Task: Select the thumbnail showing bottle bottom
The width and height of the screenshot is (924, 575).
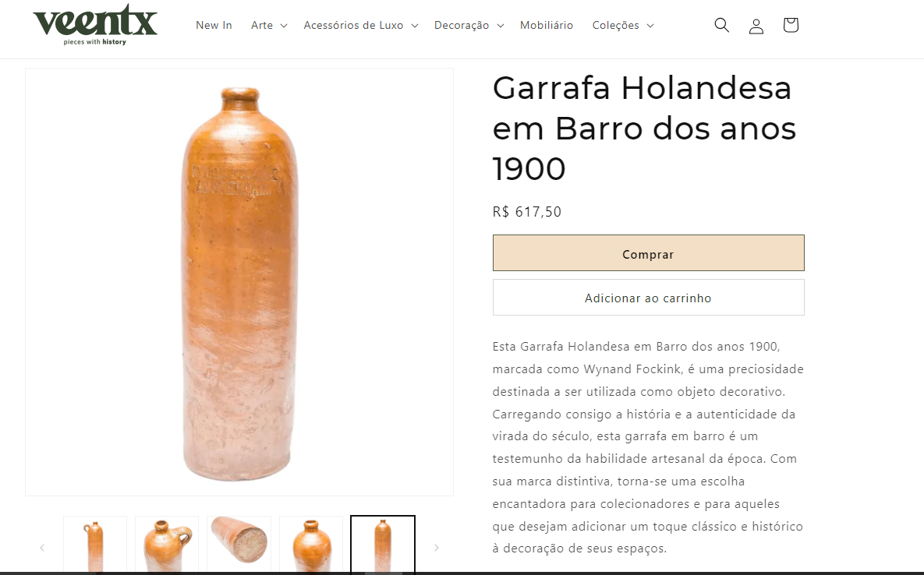Action: coord(239,545)
